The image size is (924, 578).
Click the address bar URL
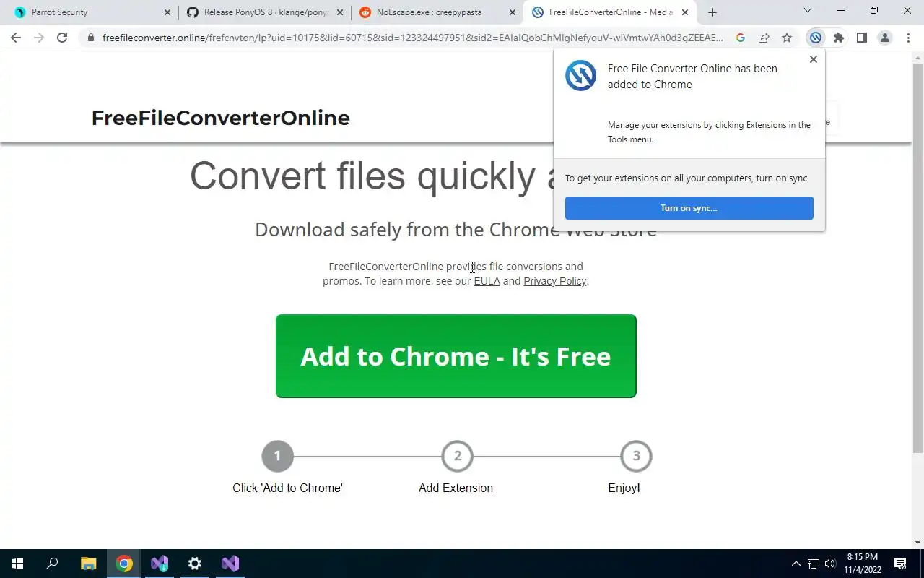point(412,38)
